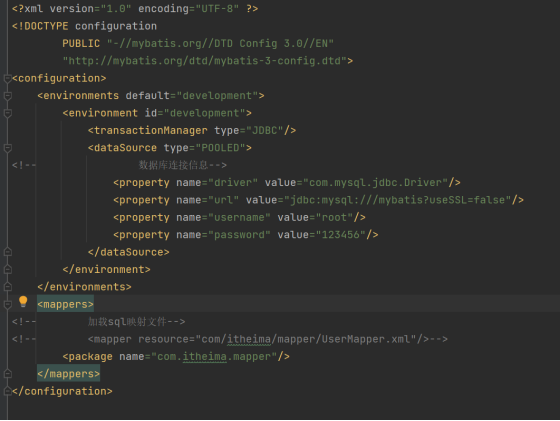This screenshot has height=421, width=560.
Task: Click the "-//mybatis.org//DTD Config 3.0//EN" string
Action: click(x=220, y=44)
